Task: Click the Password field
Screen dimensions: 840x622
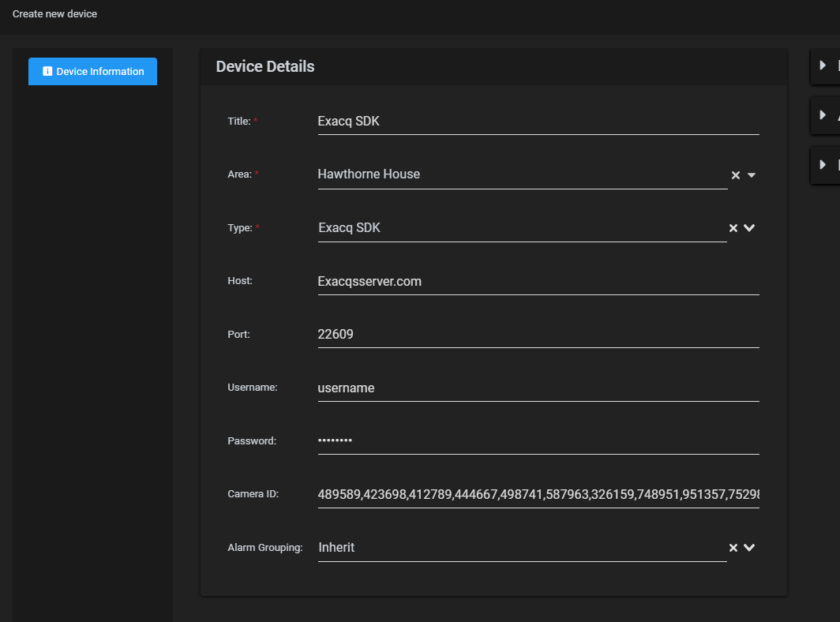Action: click(538, 441)
